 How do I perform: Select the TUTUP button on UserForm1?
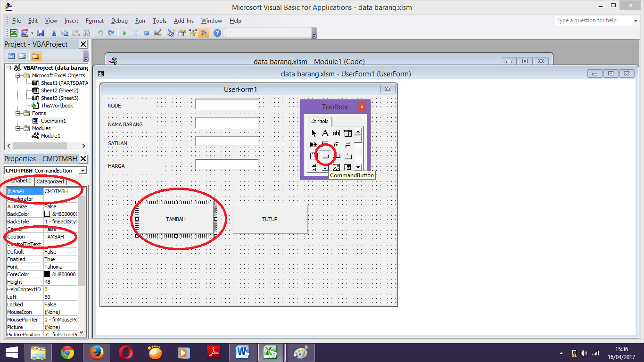point(270,219)
